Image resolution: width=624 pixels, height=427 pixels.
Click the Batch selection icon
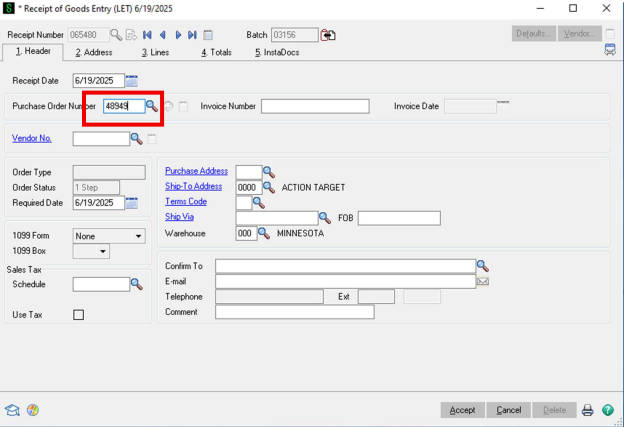pyautogui.click(x=328, y=34)
